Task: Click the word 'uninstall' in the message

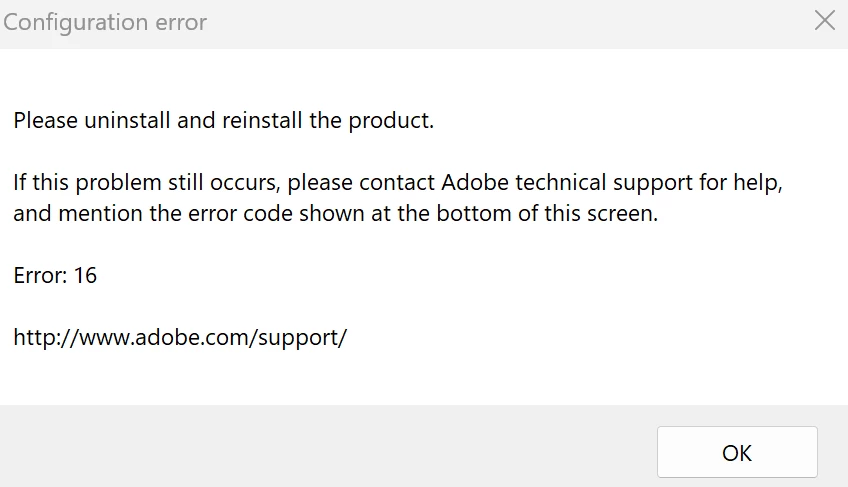Action: 124,122
